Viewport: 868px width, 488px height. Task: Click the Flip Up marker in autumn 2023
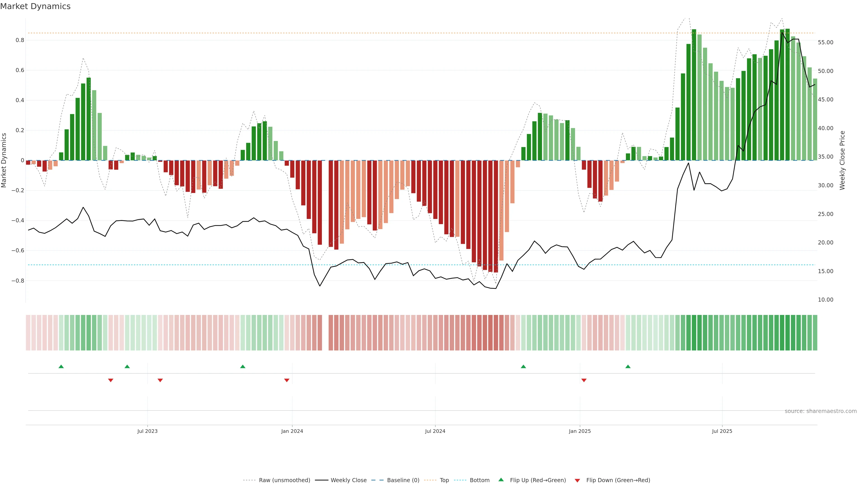[x=243, y=366]
